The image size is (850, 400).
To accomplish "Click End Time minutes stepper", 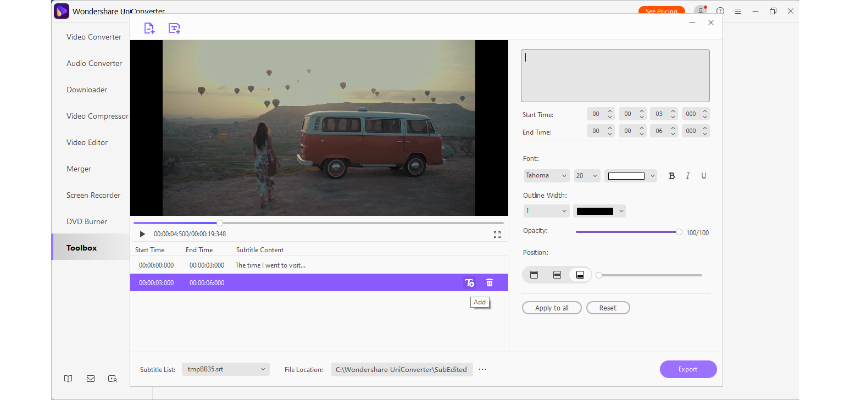I will pyautogui.click(x=633, y=131).
